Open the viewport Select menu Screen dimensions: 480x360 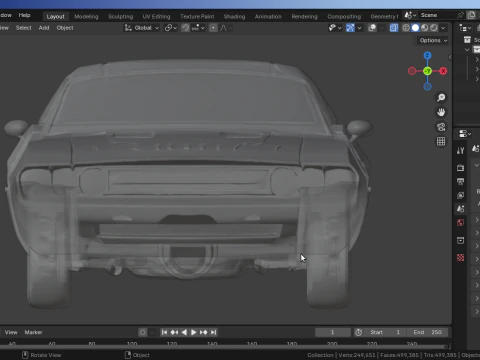(23, 28)
